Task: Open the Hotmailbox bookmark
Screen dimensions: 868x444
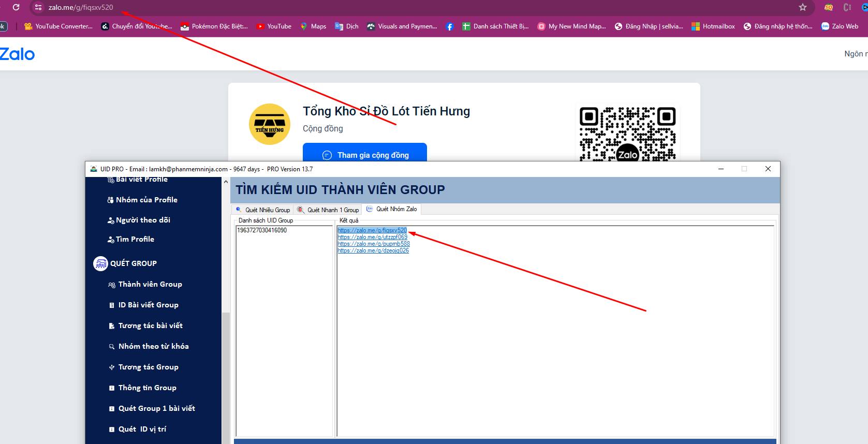Action: (713, 26)
